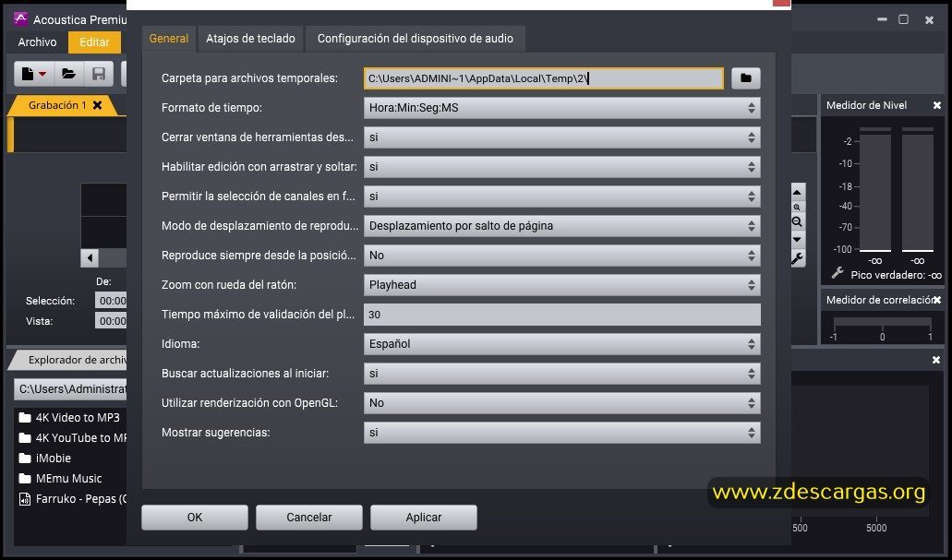Open Permitir la selección de canales dropdown

pos(561,197)
